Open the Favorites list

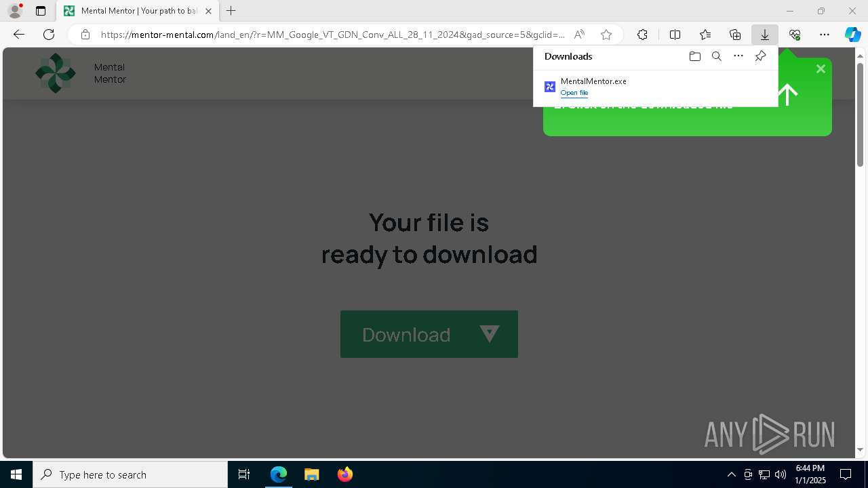tap(705, 35)
